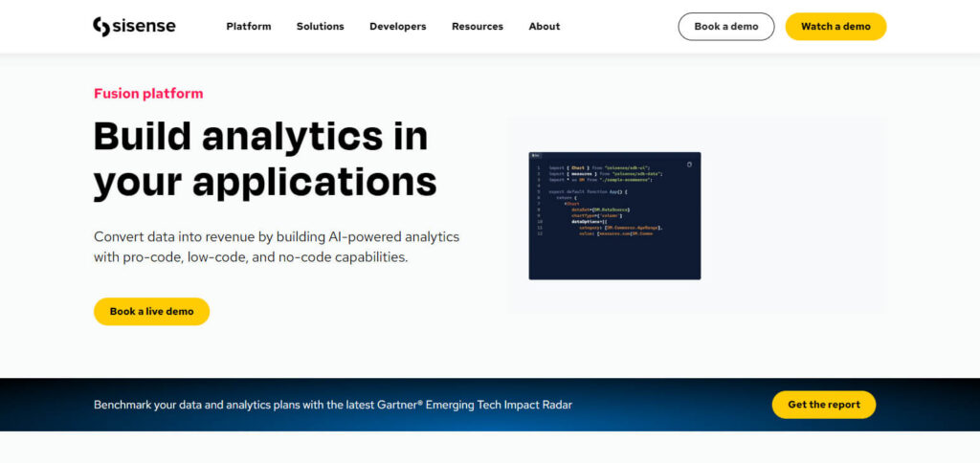Click the 'Build analytics in your applications' heading
Image resolution: width=980 pixels, height=463 pixels.
265,159
